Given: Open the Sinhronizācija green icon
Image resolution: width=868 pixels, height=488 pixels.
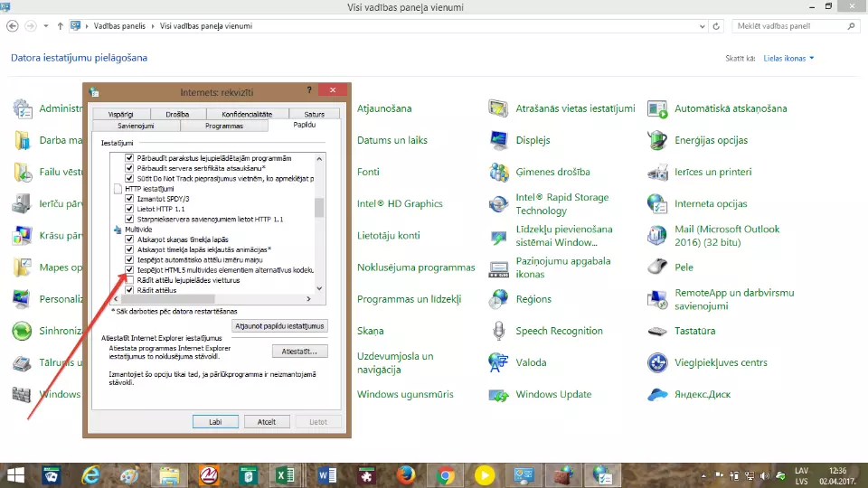Looking at the screenshot, I should coord(22,331).
